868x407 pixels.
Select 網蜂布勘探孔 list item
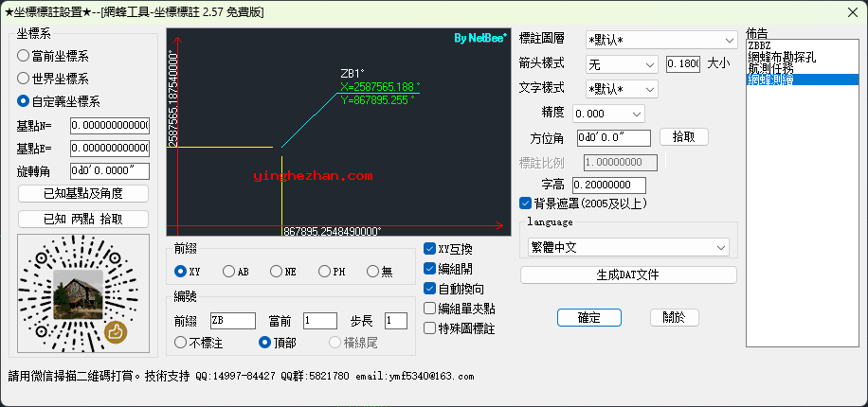(803, 56)
